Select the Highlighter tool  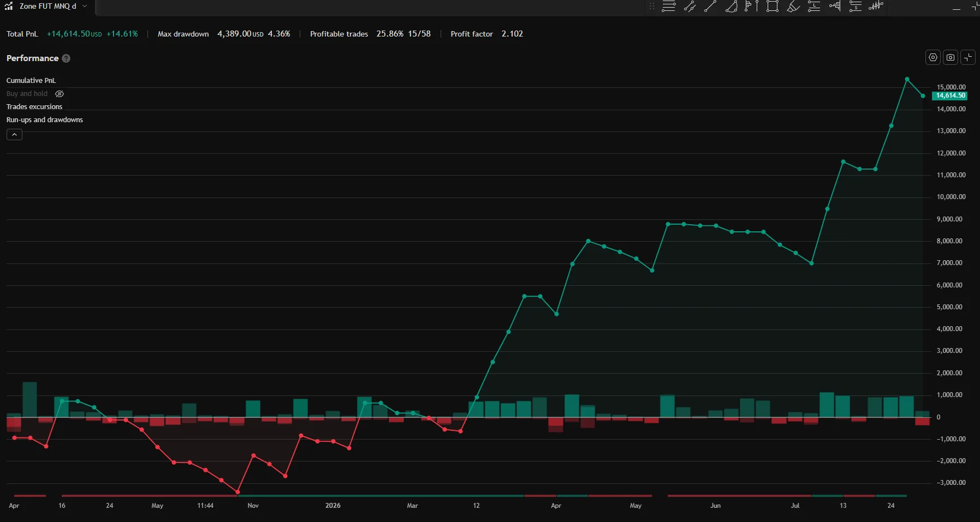(793, 7)
